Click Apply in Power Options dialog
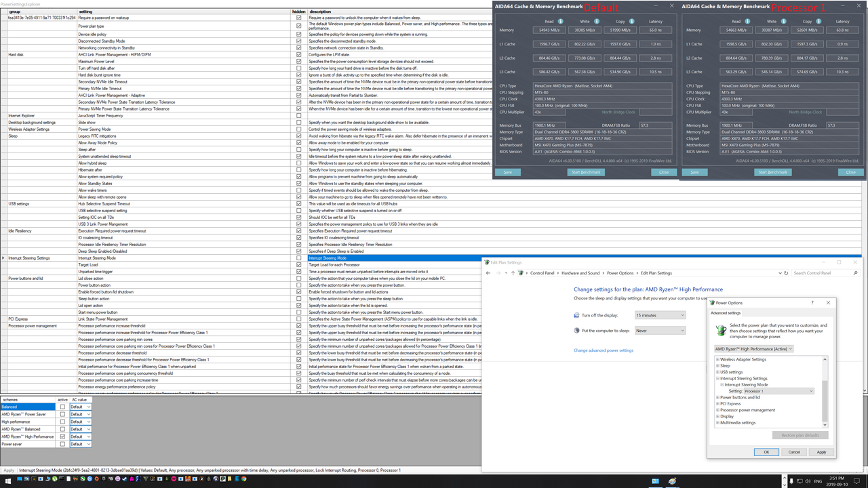Image resolution: width=868 pixels, height=488 pixels. pos(821,452)
